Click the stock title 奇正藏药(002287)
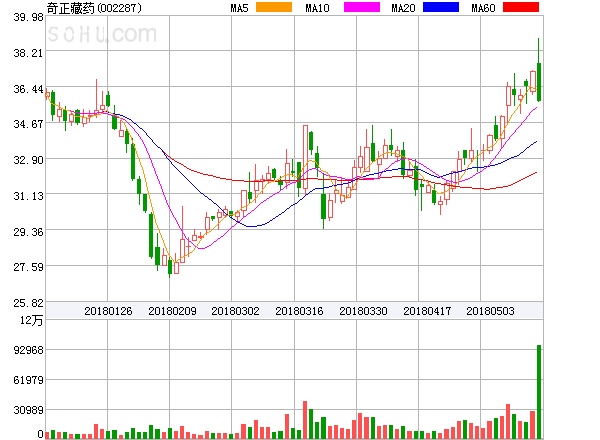 click(x=94, y=8)
